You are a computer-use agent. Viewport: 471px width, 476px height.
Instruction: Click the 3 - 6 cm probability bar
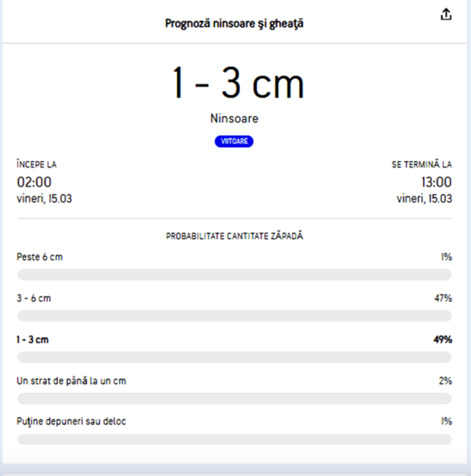(x=234, y=316)
